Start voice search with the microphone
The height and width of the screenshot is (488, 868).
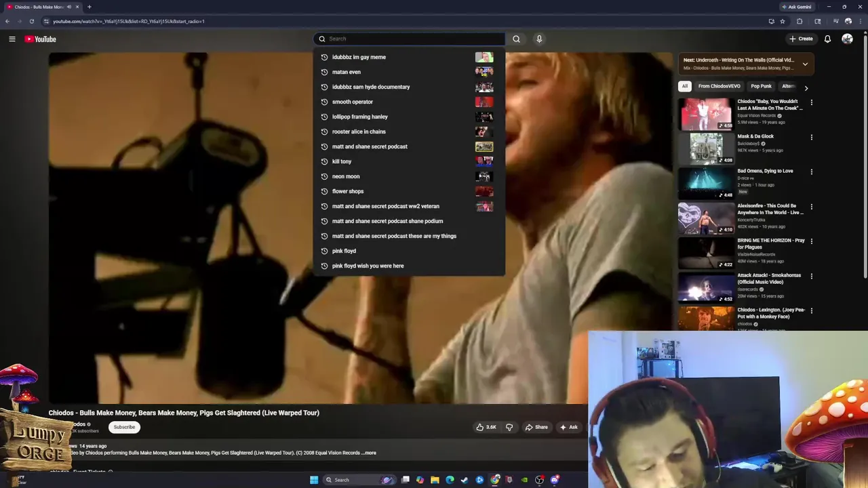tap(539, 39)
